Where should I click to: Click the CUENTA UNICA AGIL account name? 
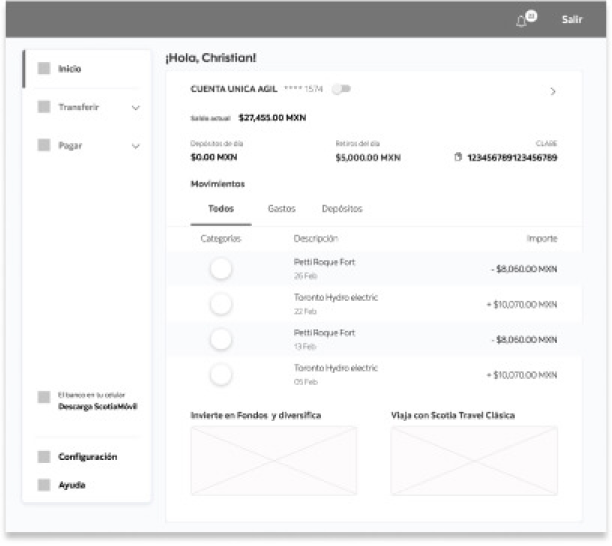pyautogui.click(x=234, y=89)
